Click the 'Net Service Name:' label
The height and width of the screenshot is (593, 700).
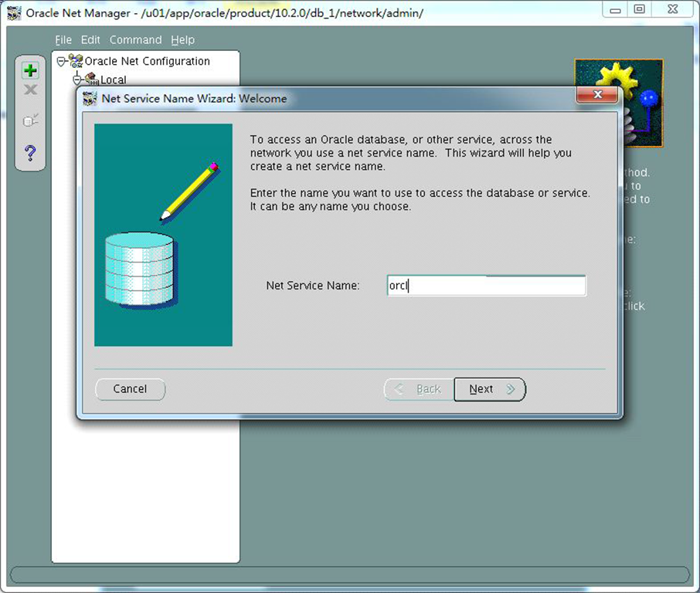(x=312, y=286)
